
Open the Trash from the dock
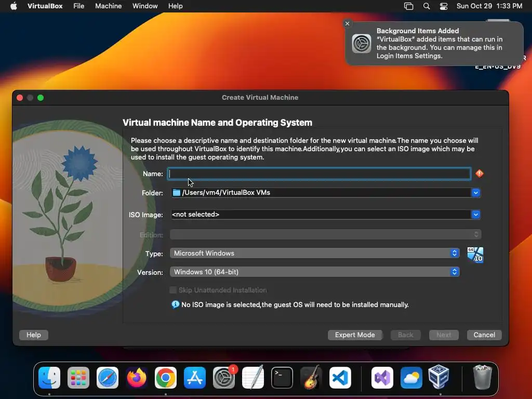482,377
